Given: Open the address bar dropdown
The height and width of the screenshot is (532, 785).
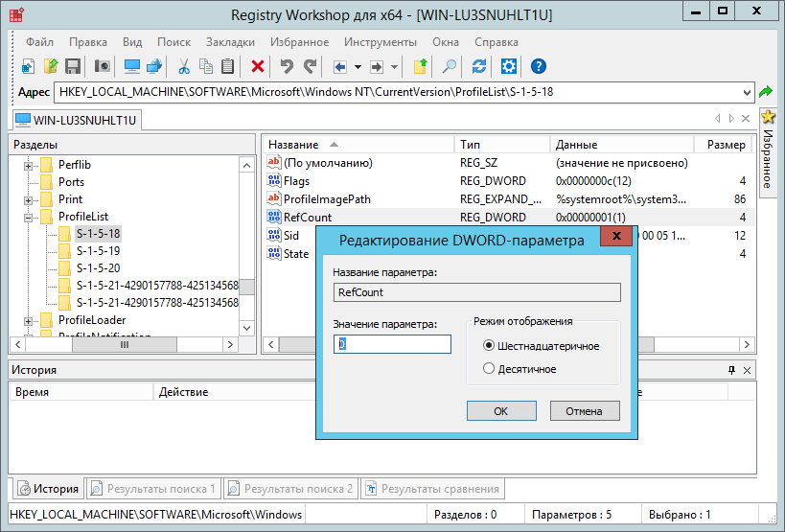Looking at the screenshot, I should pyautogui.click(x=747, y=93).
